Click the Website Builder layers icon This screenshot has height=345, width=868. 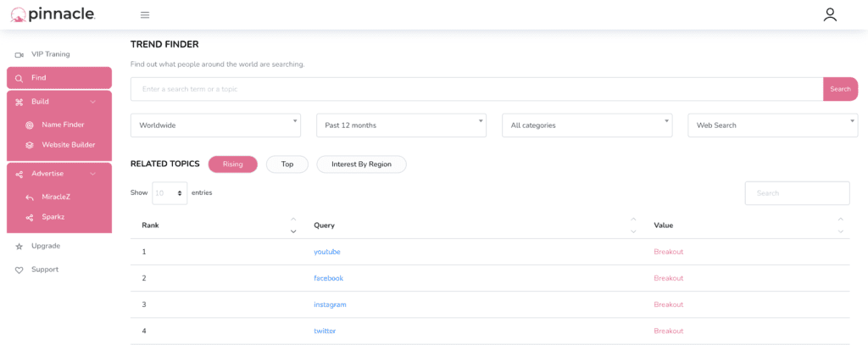(x=30, y=145)
